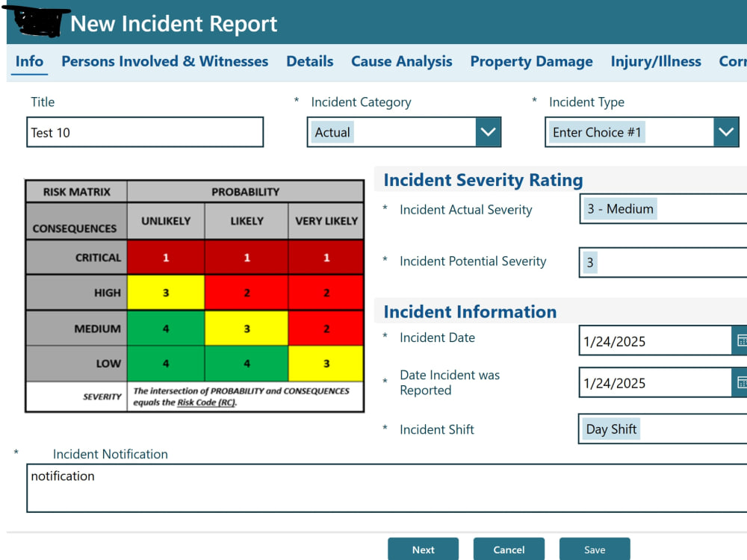
Task: Click the Date Incident was Reported field
Action: tap(655, 382)
